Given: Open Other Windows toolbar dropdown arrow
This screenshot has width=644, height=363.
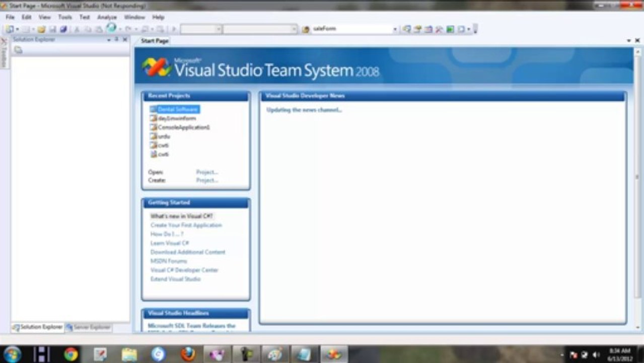Looking at the screenshot, I should (468, 29).
